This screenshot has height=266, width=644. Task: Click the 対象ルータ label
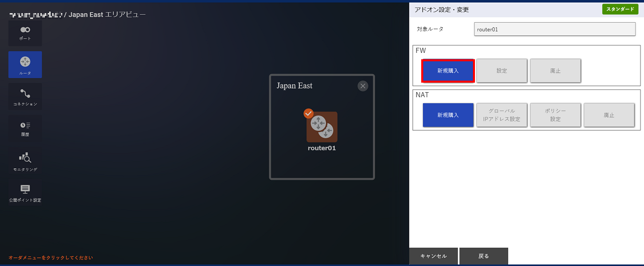tap(430, 29)
